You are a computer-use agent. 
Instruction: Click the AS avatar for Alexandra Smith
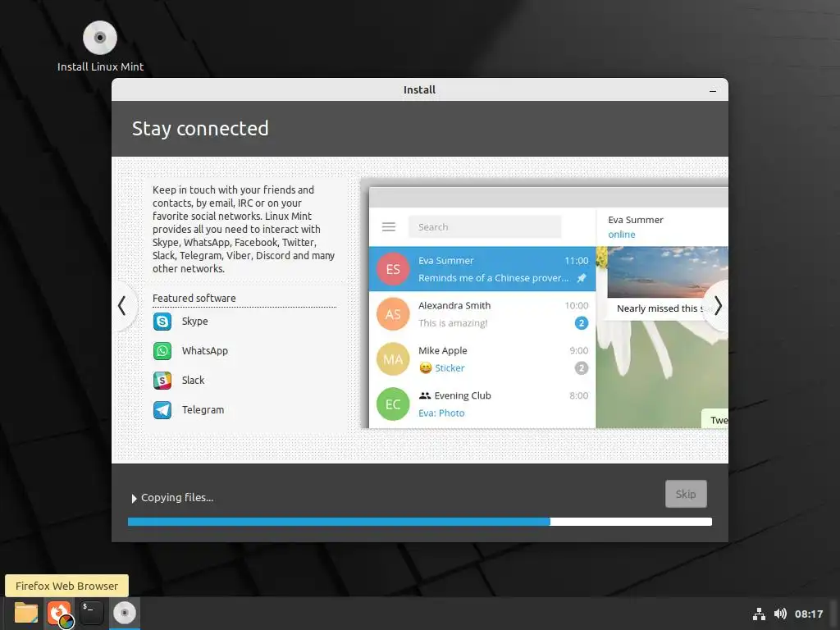coord(393,314)
